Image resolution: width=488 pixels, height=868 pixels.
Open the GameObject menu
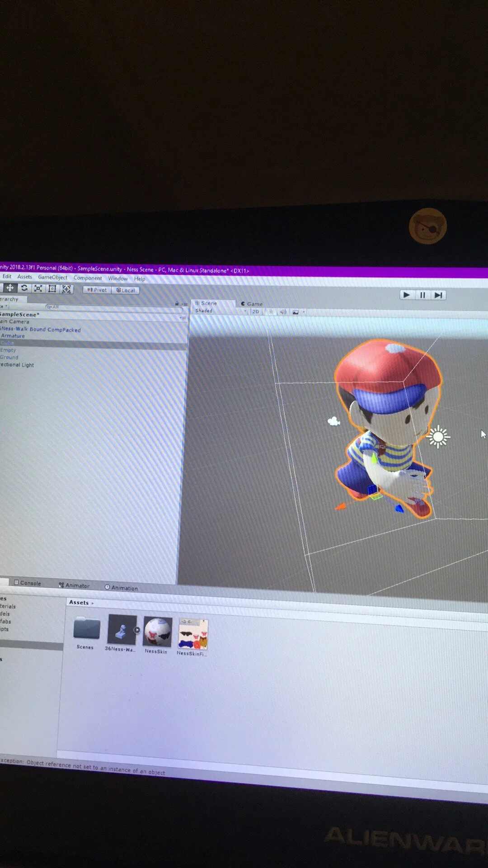[x=52, y=277]
